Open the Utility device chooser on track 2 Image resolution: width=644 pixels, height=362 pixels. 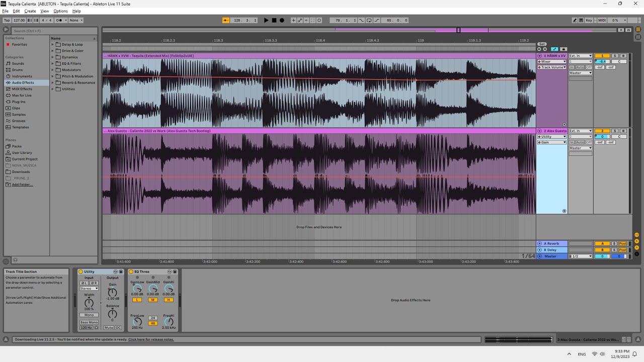[x=552, y=137]
